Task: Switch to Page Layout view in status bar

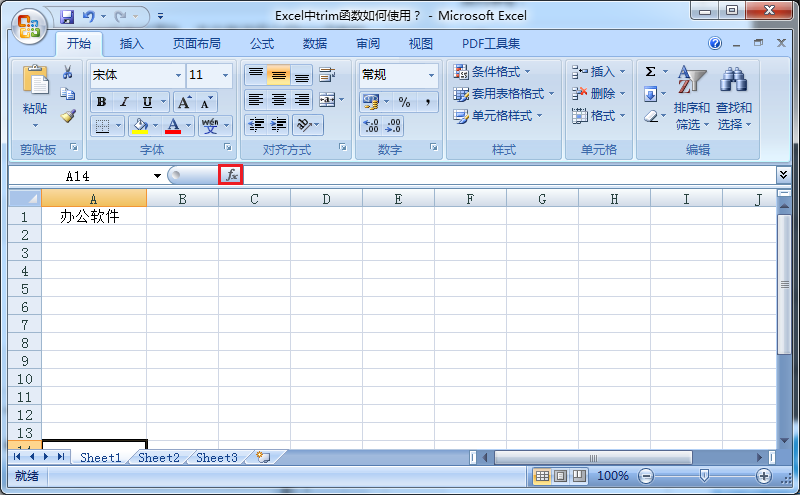Action: click(x=560, y=476)
